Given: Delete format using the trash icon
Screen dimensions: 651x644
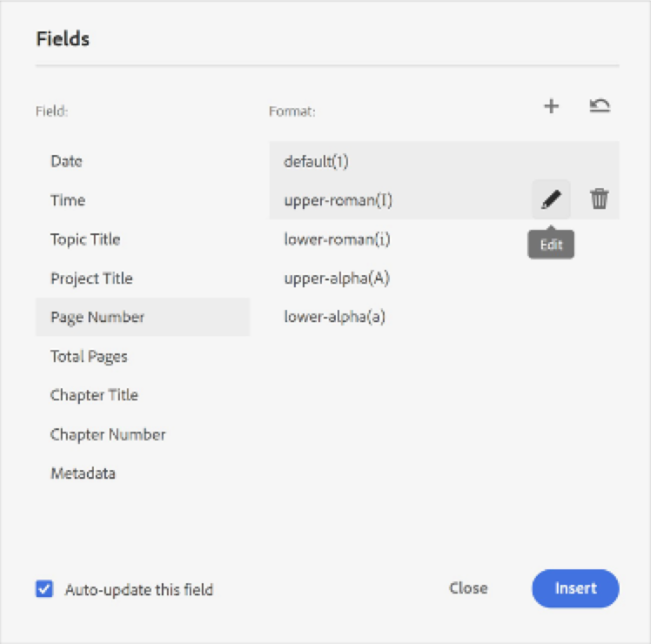Looking at the screenshot, I should click(x=600, y=199).
